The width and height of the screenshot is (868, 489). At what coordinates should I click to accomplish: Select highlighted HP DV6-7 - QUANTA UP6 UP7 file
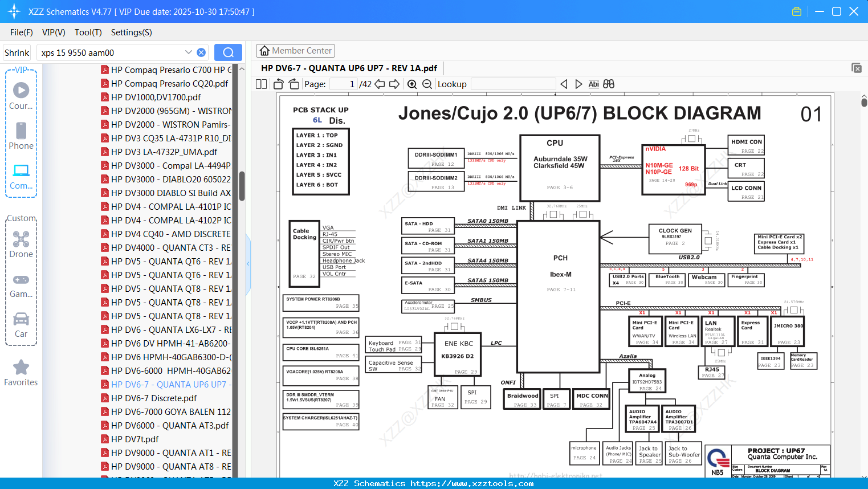(x=166, y=384)
